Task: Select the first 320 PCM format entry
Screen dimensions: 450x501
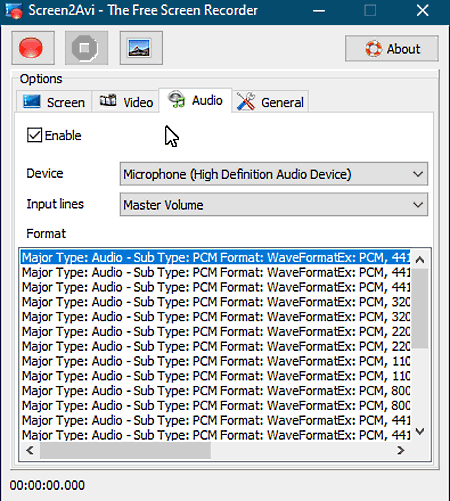Action: (x=216, y=302)
